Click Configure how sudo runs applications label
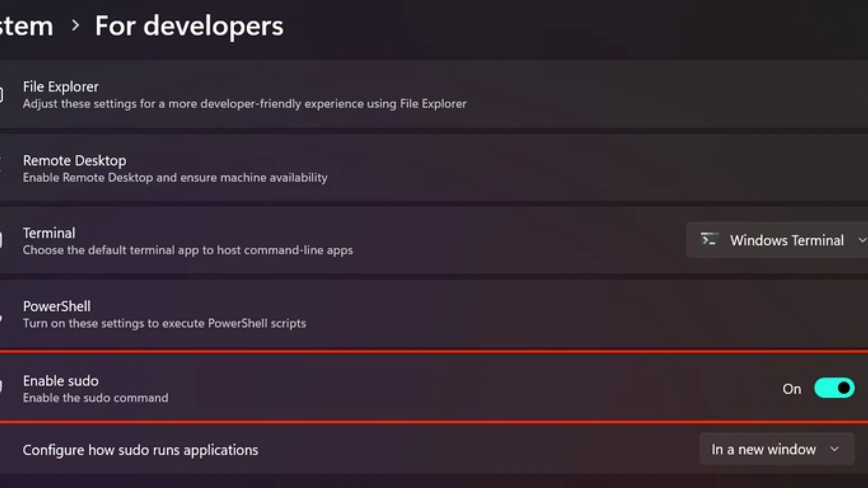Viewport: 868px width, 488px height. 140,450
